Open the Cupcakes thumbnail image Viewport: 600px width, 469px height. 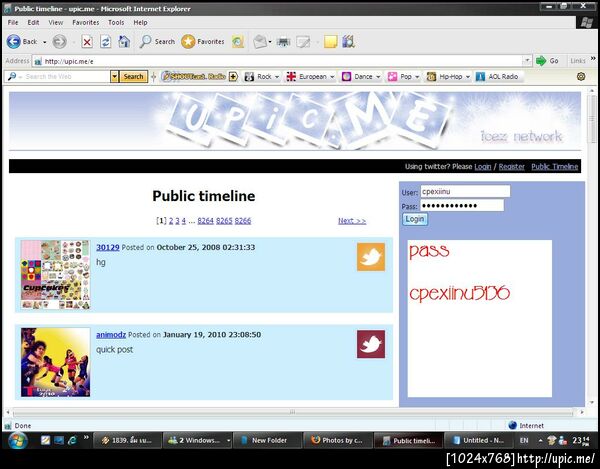point(55,274)
